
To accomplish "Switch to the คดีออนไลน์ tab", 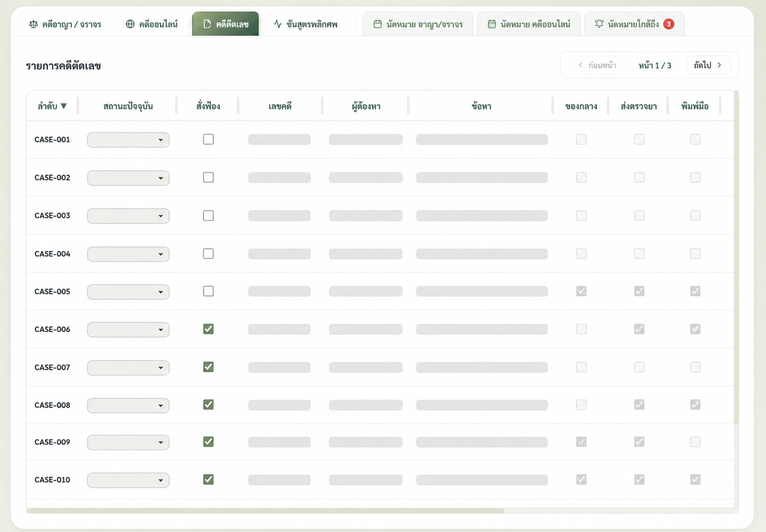I will 152,24.
